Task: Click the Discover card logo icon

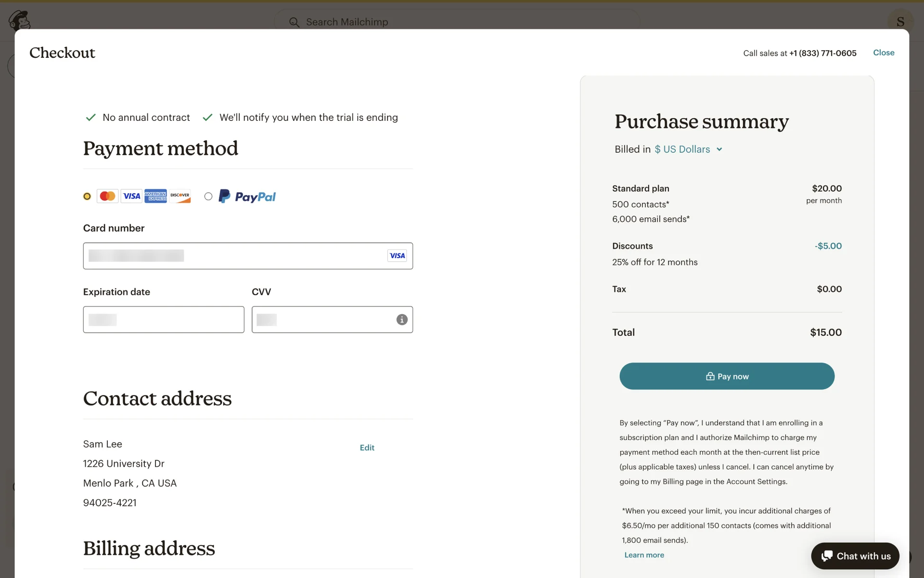Action: pos(180,196)
